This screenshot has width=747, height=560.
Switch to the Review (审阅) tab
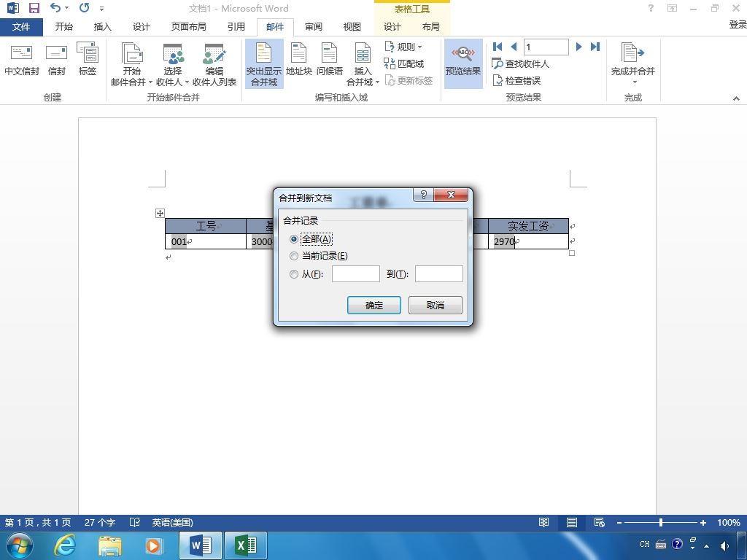tap(314, 27)
